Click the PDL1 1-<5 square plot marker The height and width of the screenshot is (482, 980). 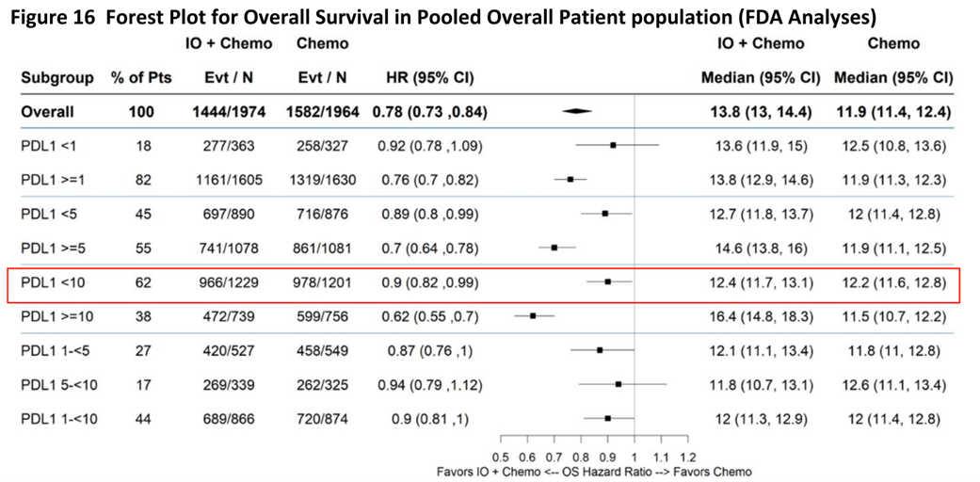point(600,350)
